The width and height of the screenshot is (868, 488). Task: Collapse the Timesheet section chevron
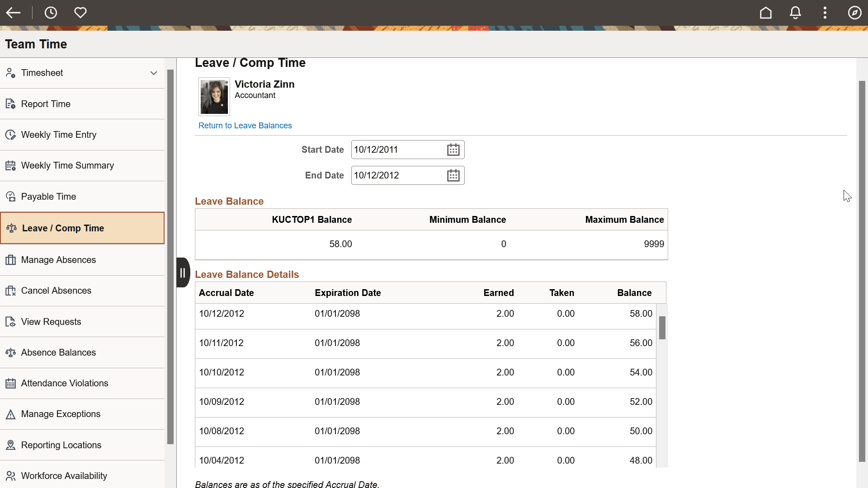click(154, 73)
